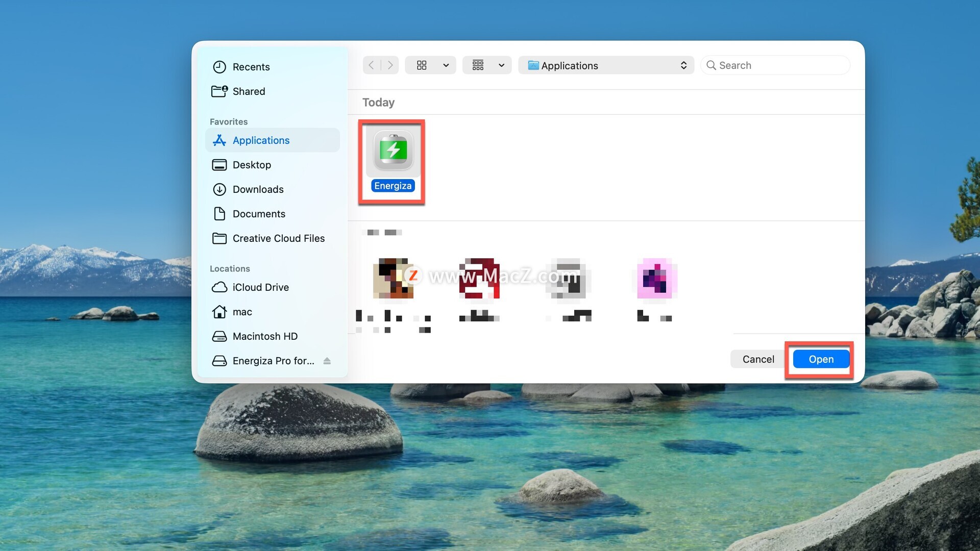980x551 pixels.
Task: Open the grouping options dropdown
Action: click(x=487, y=65)
